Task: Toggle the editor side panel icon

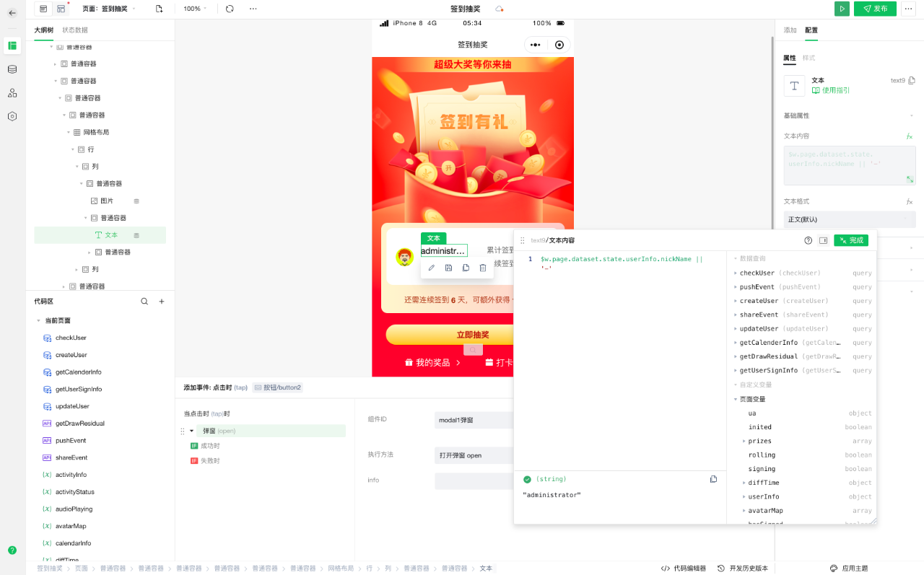Action: click(x=824, y=240)
